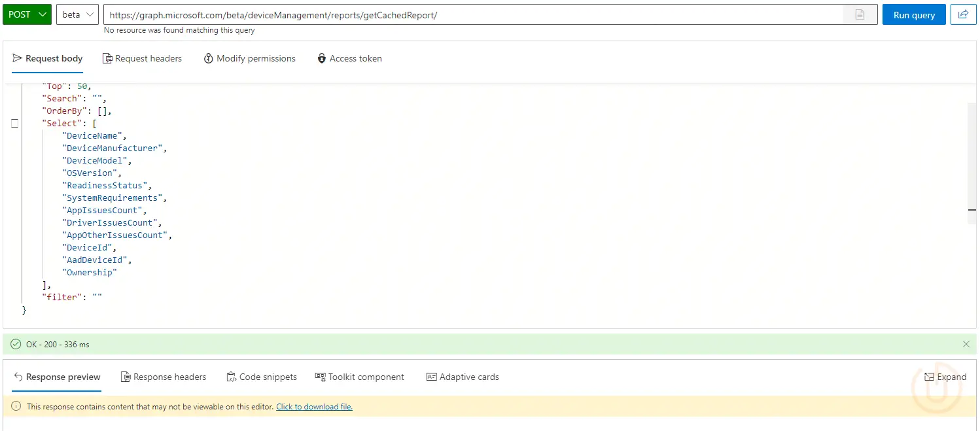Click the download file link

pos(314,406)
